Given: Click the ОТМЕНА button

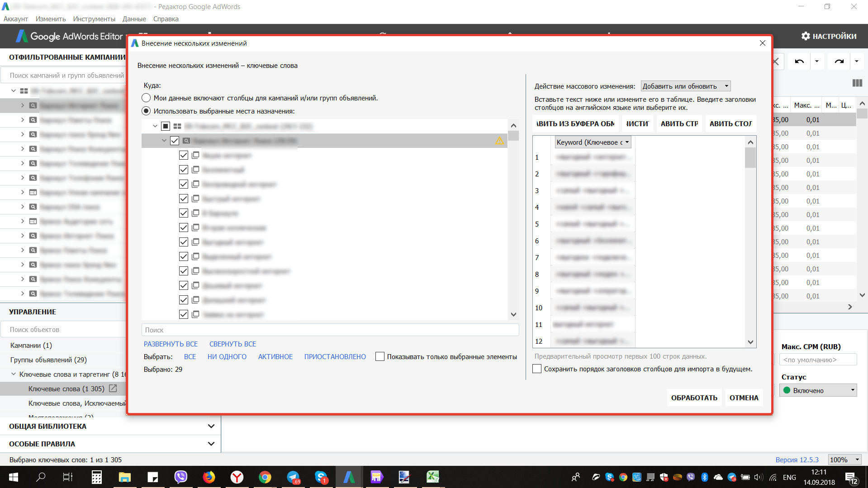Looking at the screenshot, I should 744,398.
